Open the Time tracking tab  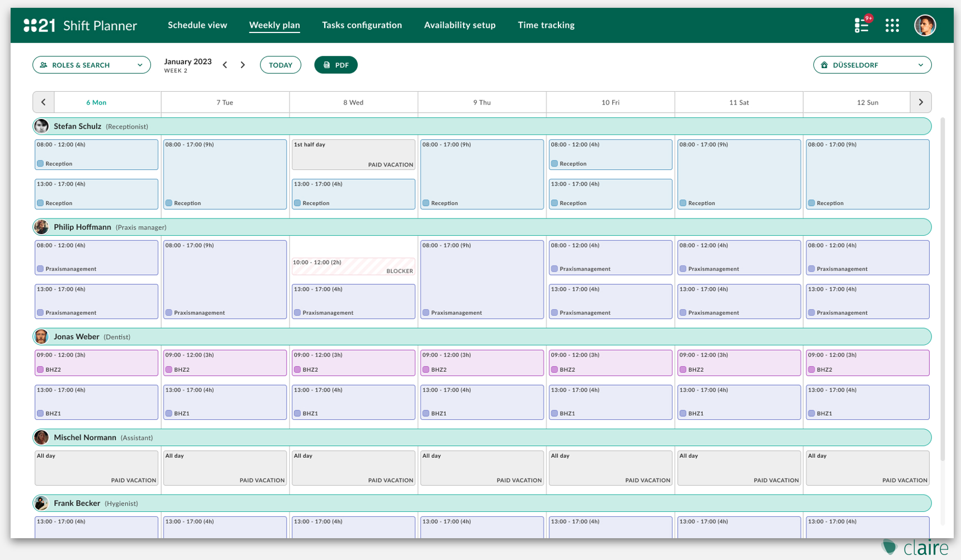tap(546, 25)
